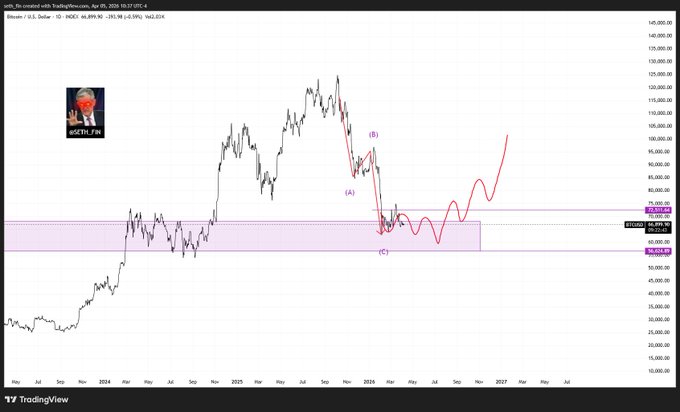The image size is (680, 412).
Task: Click the purple 56,624.89 price label
Action: tap(658, 251)
